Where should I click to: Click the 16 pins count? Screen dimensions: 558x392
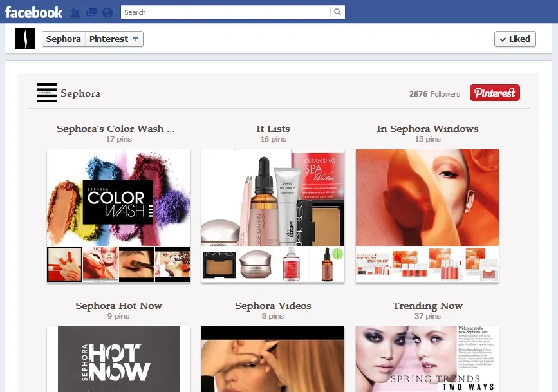click(274, 139)
